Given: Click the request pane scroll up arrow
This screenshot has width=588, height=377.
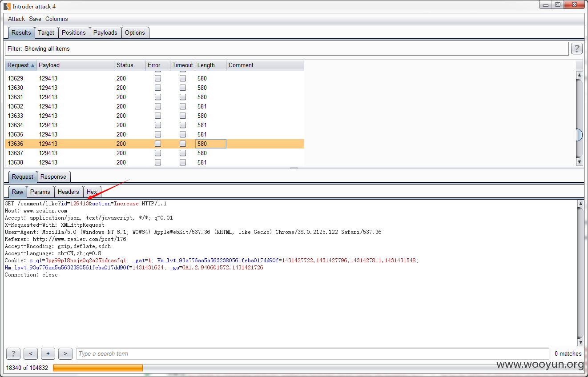Looking at the screenshot, I should point(580,204).
